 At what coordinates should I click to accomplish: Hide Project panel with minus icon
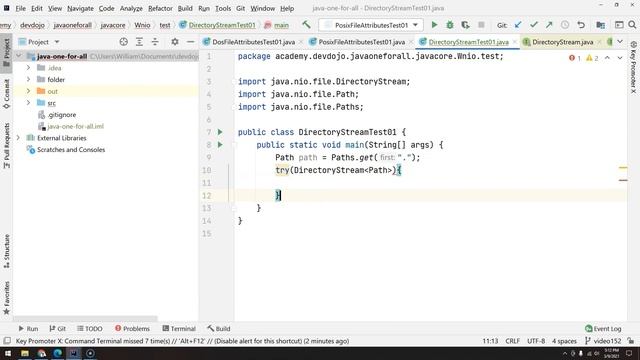190,42
